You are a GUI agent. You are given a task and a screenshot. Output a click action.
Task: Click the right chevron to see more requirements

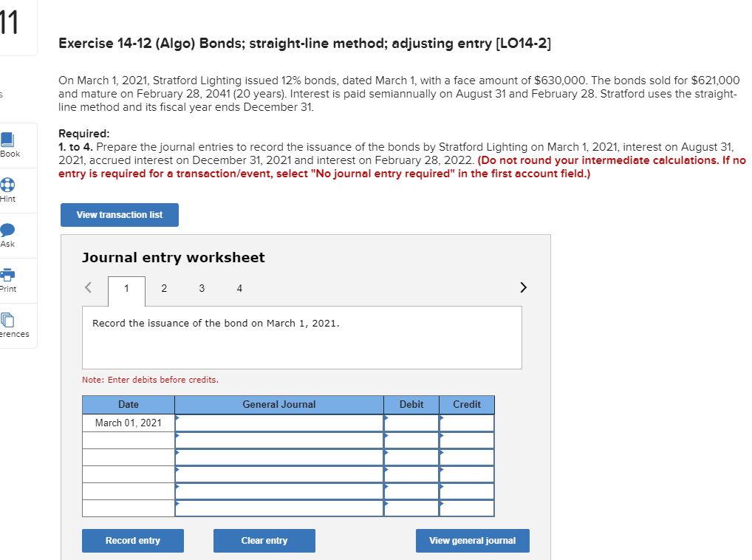(x=523, y=287)
